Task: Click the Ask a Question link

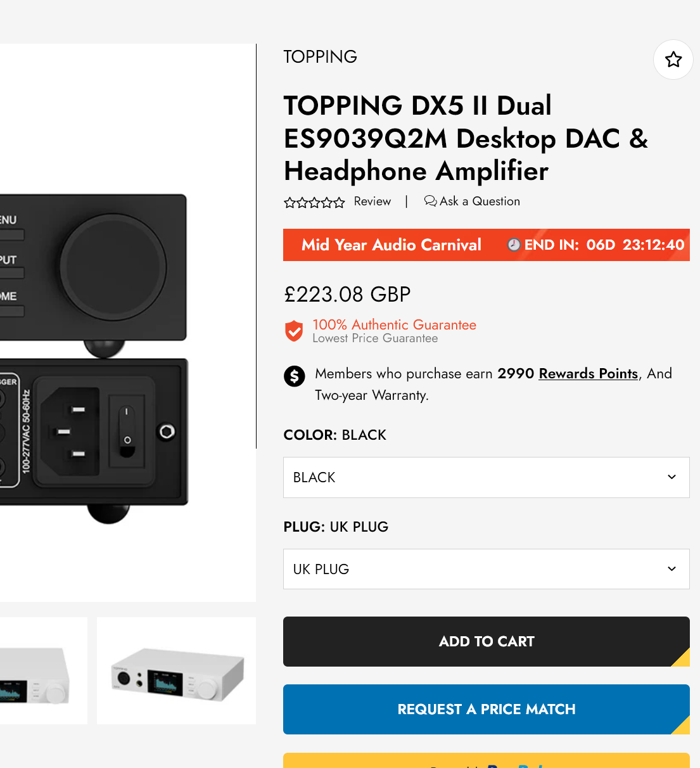Action: pos(480,202)
